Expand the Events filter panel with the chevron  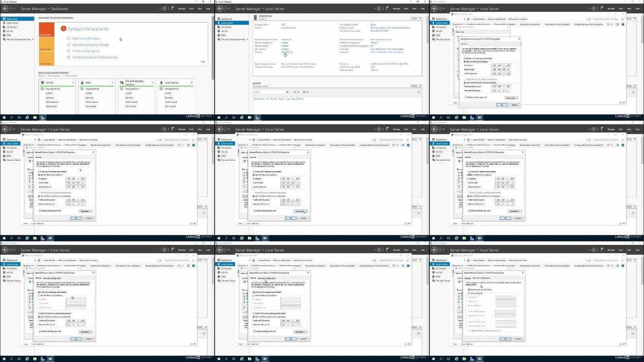click(419, 92)
